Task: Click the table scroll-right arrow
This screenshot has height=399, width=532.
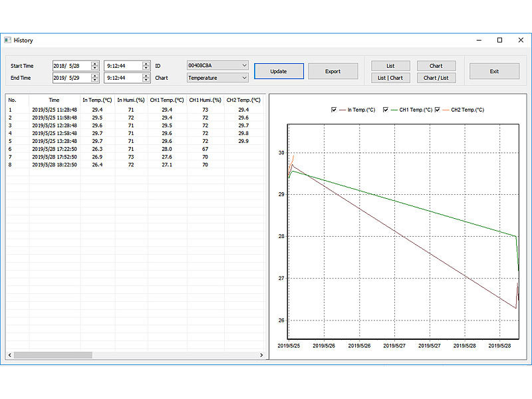Action: pos(261,355)
